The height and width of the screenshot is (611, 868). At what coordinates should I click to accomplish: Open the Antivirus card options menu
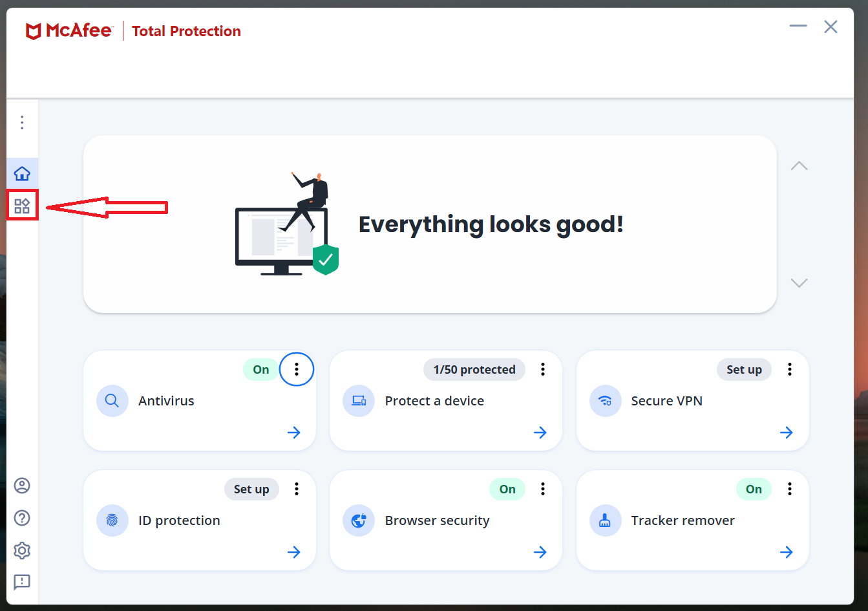point(297,369)
